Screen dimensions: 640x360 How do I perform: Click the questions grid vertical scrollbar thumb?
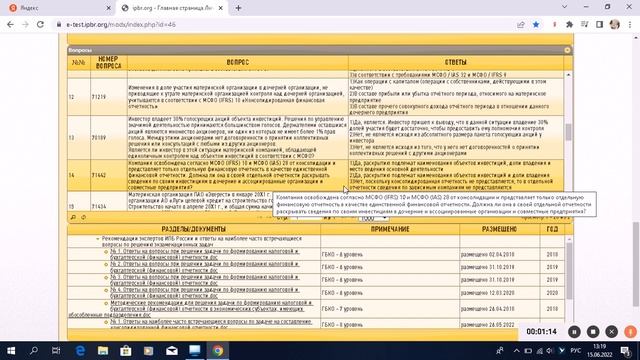[x=568, y=131]
